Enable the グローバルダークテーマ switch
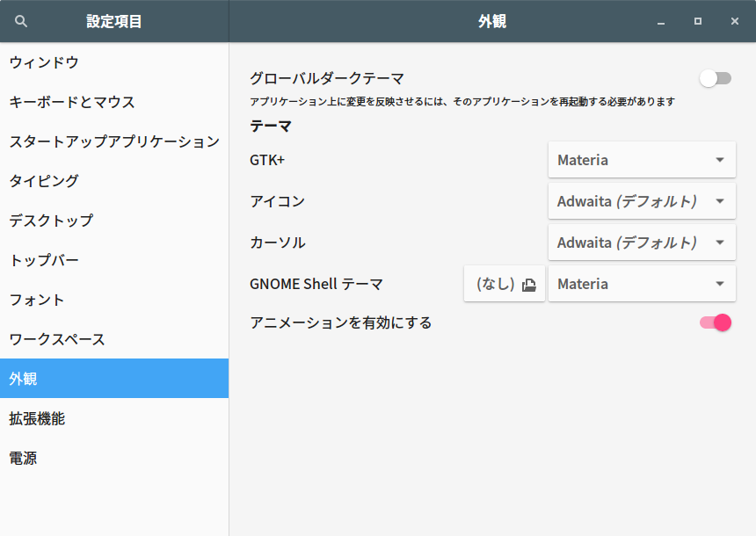756x536 pixels. pyautogui.click(x=716, y=78)
